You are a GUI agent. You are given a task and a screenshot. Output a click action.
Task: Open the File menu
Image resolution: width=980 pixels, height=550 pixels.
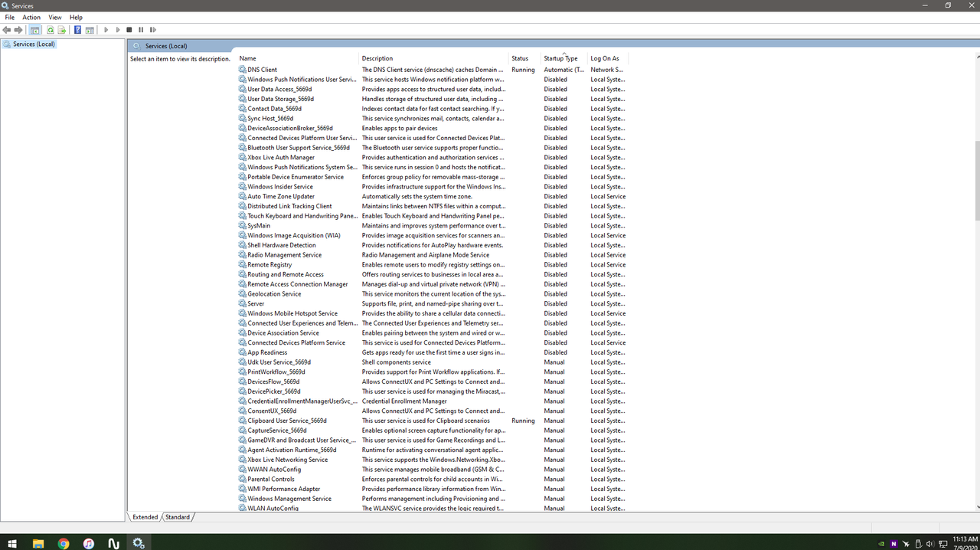[10, 17]
